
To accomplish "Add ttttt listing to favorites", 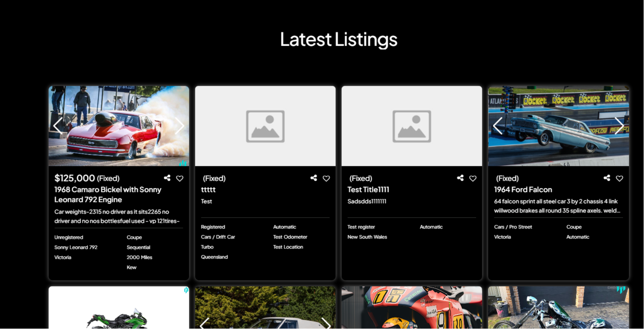I will point(326,178).
